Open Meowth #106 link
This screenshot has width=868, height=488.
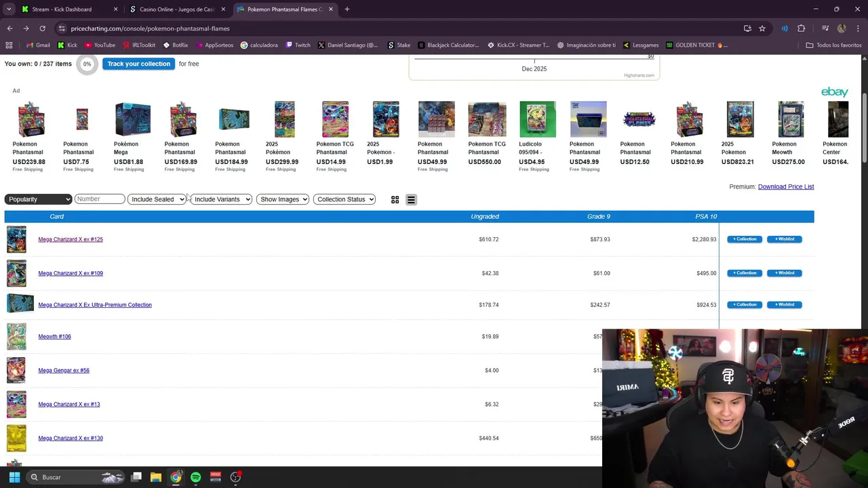[54, 336]
